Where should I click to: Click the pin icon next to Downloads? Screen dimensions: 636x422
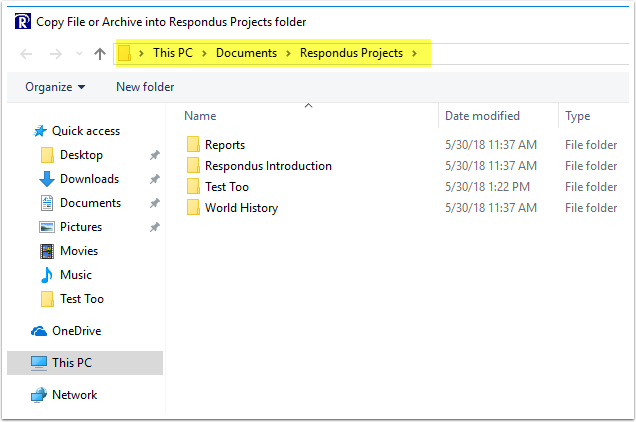pos(155,179)
